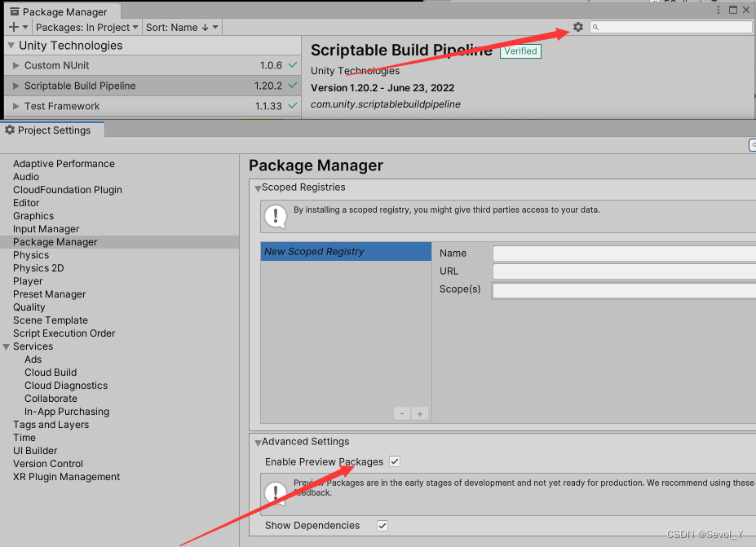The height and width of the screenshot is (547, 756).
Task: Select the New Scoped Registry entry
Action: tap(346, 252)
